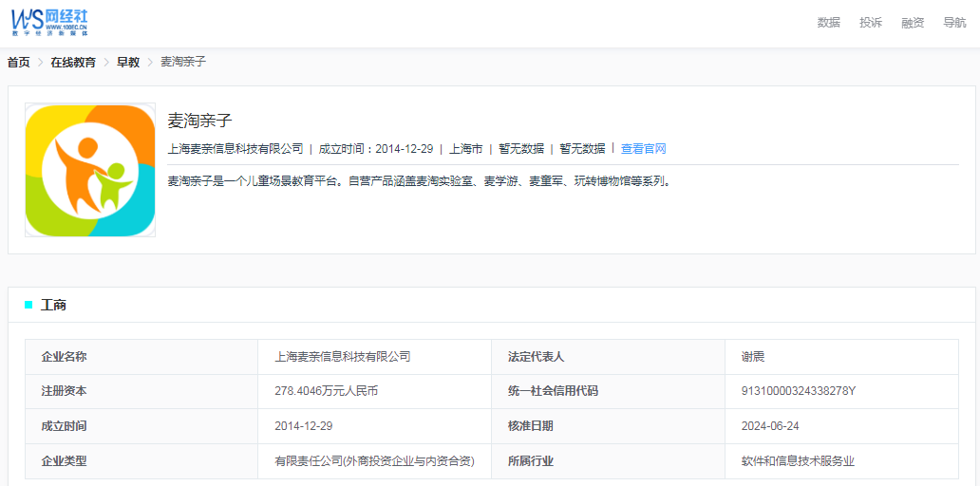Open 在线教育 breadcrumb link
980x486 pixels.
(x=74, y=63)
